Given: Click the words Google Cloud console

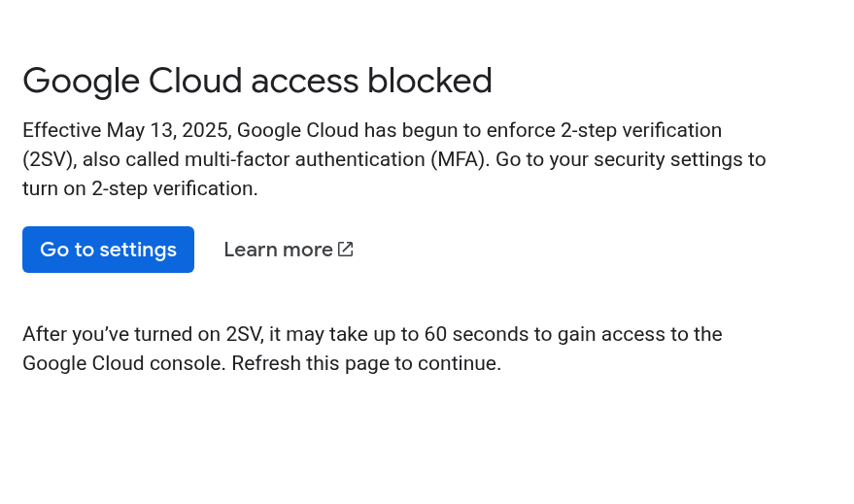Looking at the screenshot, I should tap(123, 363).
